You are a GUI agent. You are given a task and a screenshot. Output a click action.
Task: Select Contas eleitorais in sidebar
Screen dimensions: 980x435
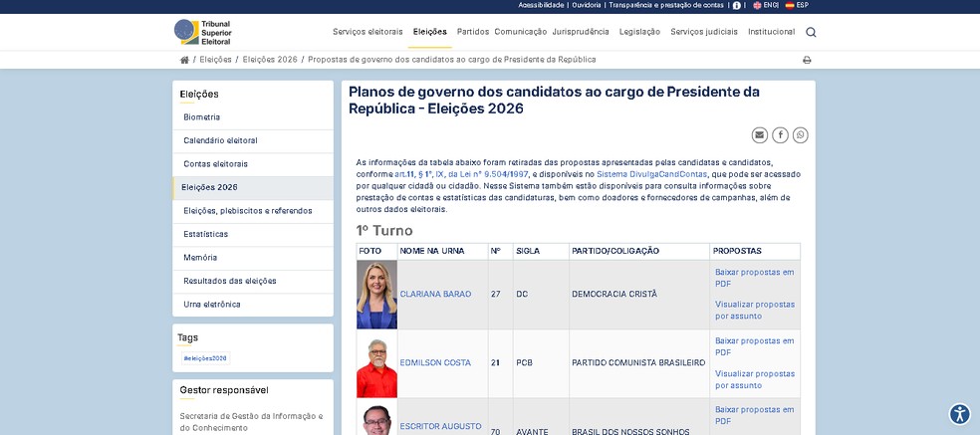[x=253, y=164]
